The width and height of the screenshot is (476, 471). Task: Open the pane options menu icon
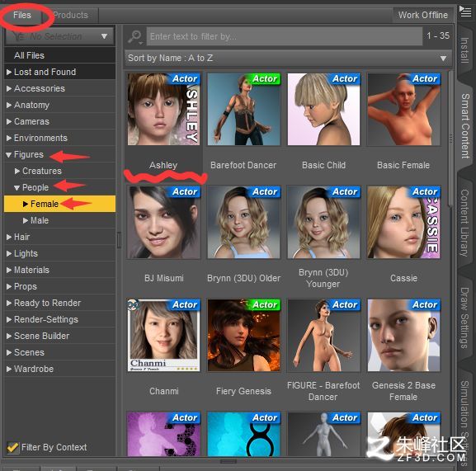pos(465,12)
